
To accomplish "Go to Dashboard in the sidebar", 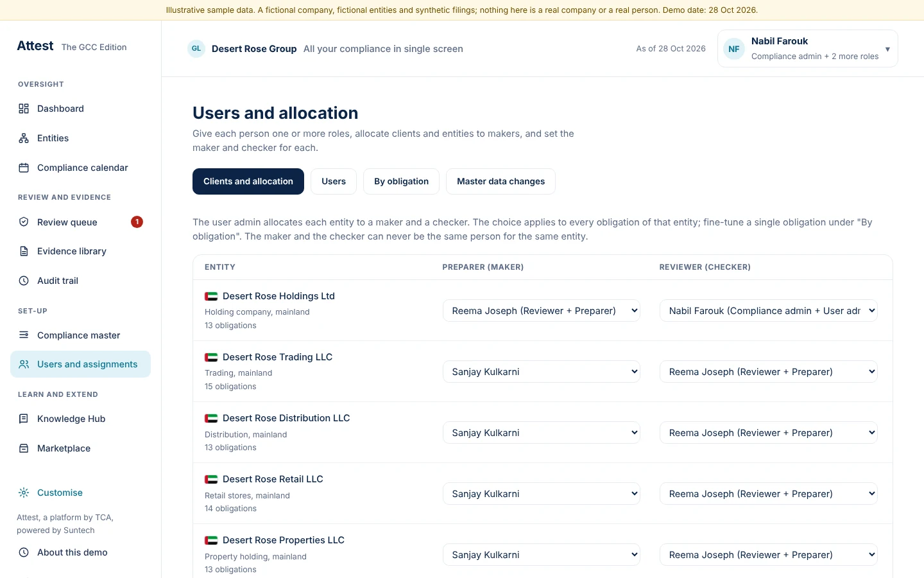I will [80, 109].
